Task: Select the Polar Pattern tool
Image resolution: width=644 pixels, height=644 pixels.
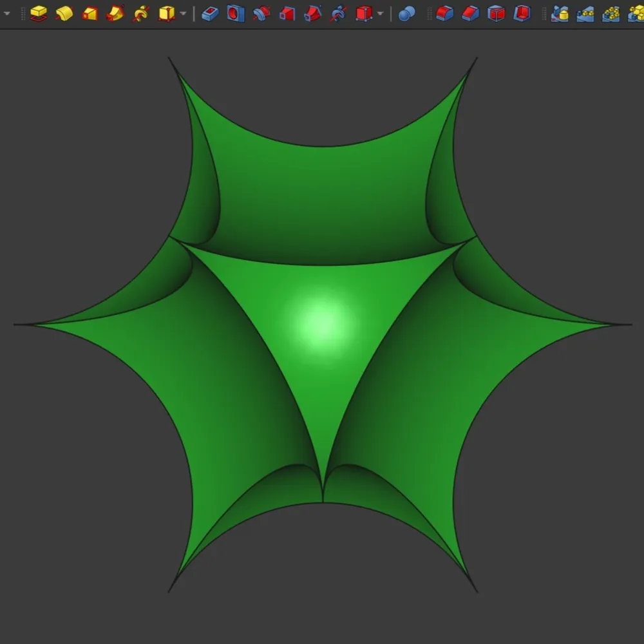Action: pos(611,14)
